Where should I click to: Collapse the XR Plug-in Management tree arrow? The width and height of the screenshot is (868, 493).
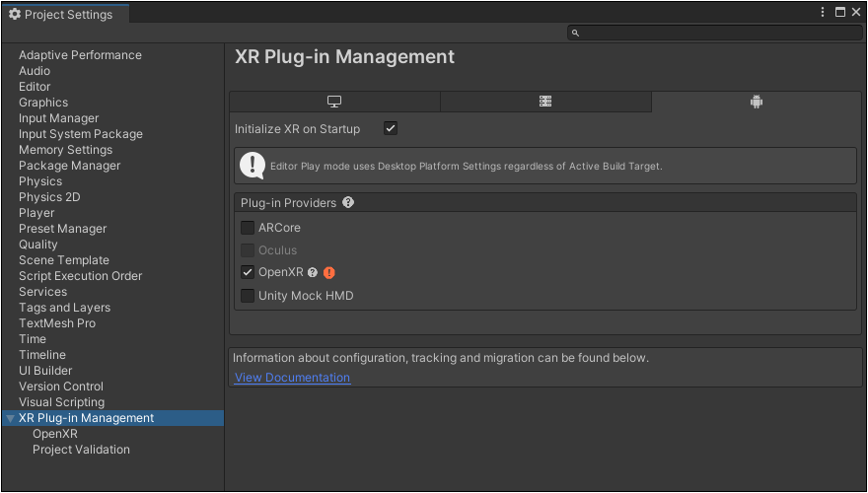pyautogui.click(x=11, y=418)
